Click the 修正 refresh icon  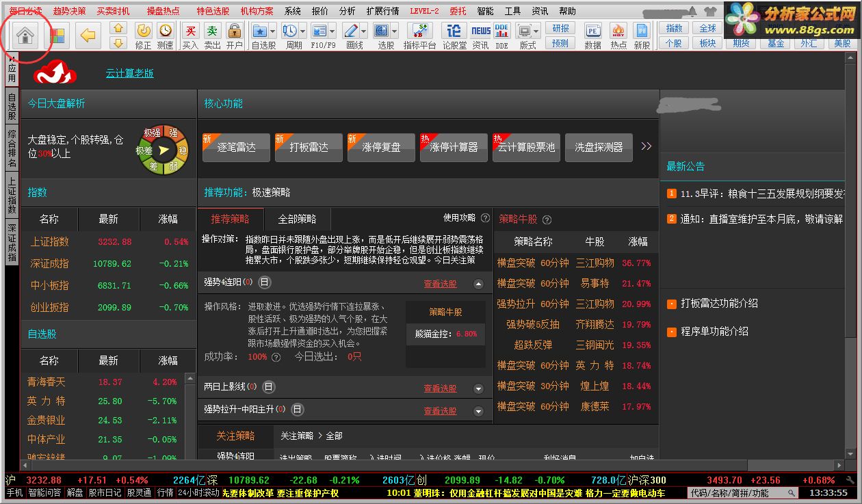(144, 31)
